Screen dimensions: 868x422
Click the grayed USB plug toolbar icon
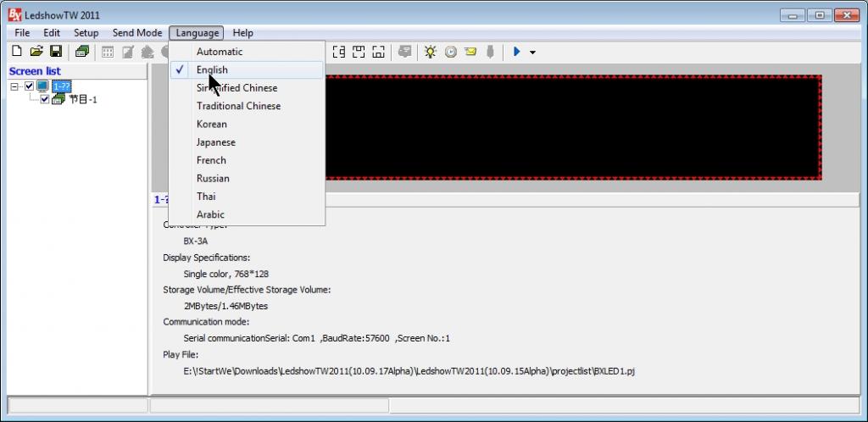click(x=490, y=52)
